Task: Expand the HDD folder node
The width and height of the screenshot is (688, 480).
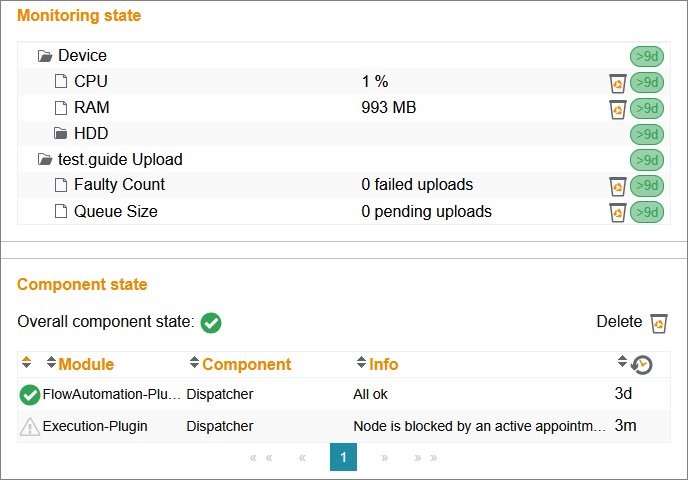Action: coord(61,133)
